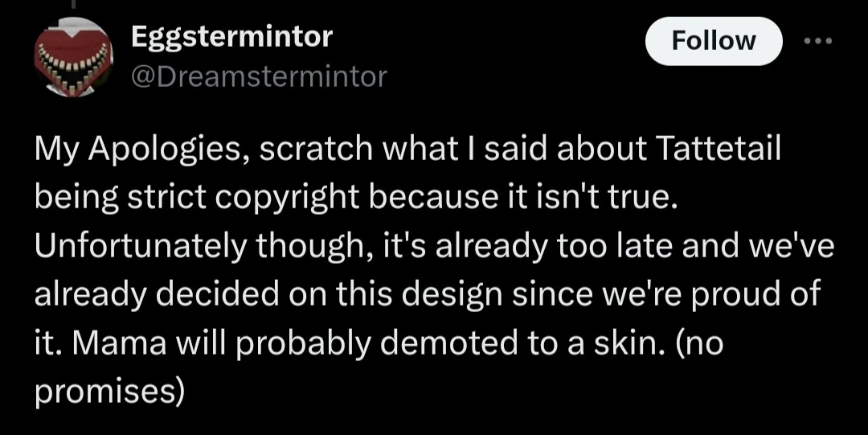Follow the Eggstermintor account
Screen dimensions: 868x435
point(713,41)
